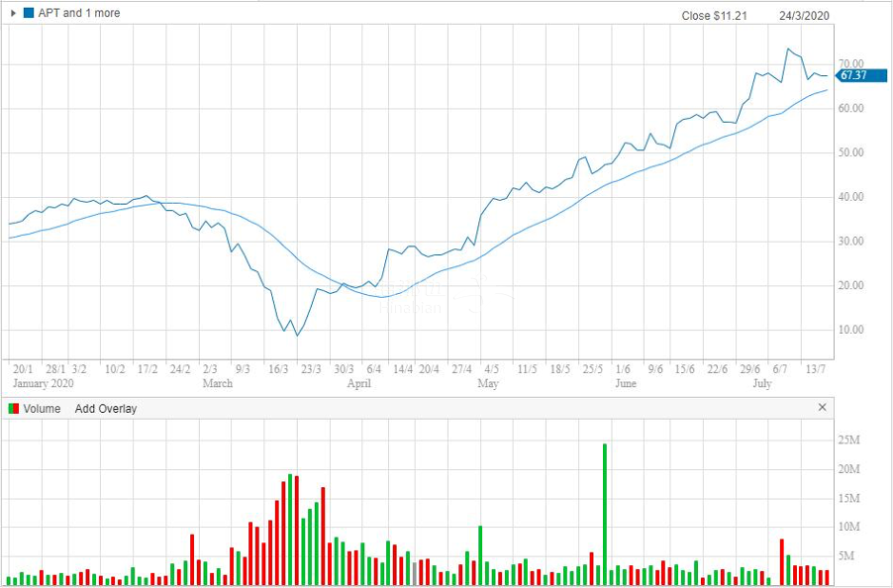
Task: Click the Close $11.21 readout
Action: coord(712,16)
